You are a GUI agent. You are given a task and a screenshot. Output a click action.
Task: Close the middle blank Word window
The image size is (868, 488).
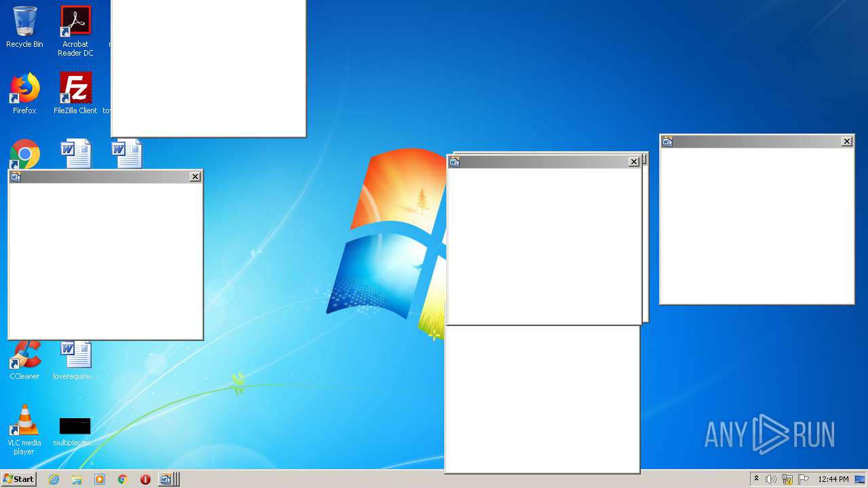click(634, 162)
